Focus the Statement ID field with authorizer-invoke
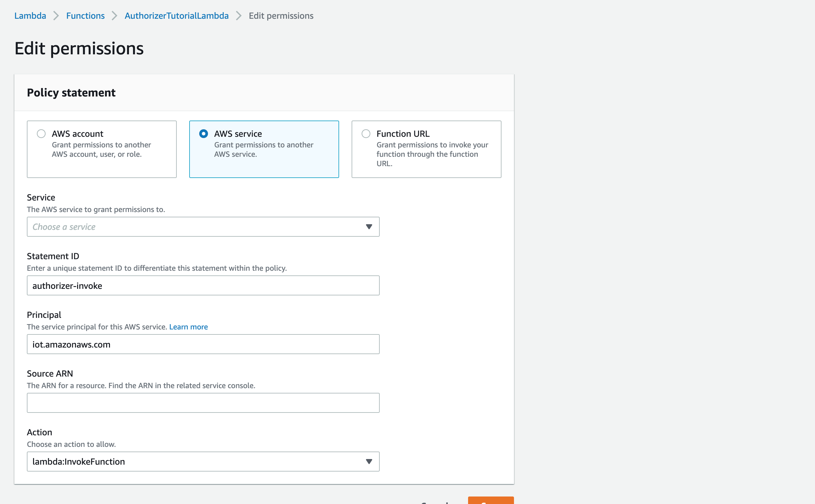Screen dimensions: 815x504 (203, 285)
